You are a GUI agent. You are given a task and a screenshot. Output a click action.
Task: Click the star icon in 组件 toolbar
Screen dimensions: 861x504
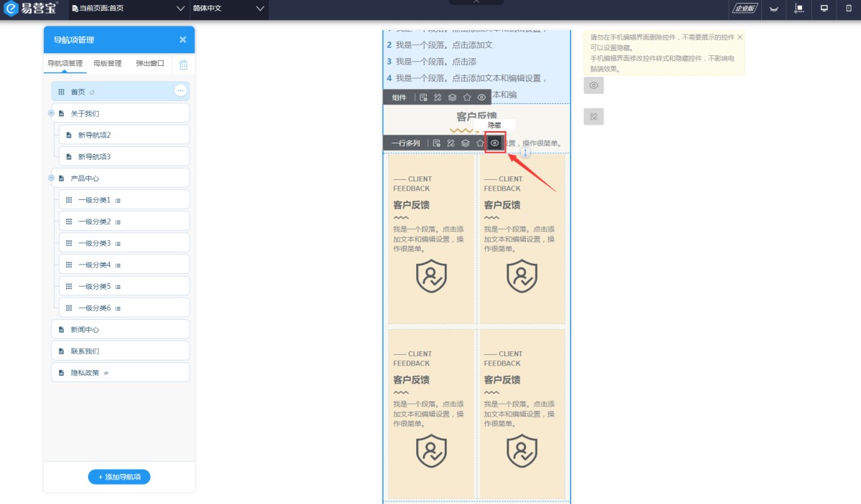coord(467,98)
